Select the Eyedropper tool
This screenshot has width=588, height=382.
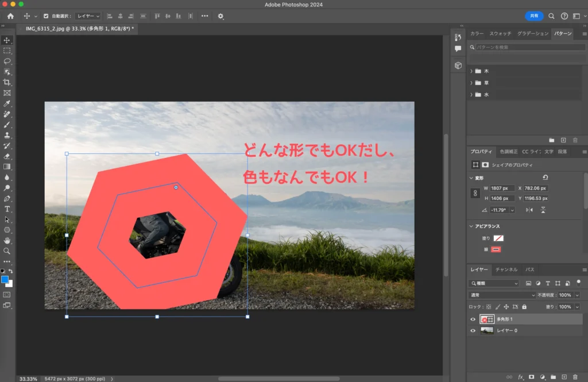tap(7, 103)
